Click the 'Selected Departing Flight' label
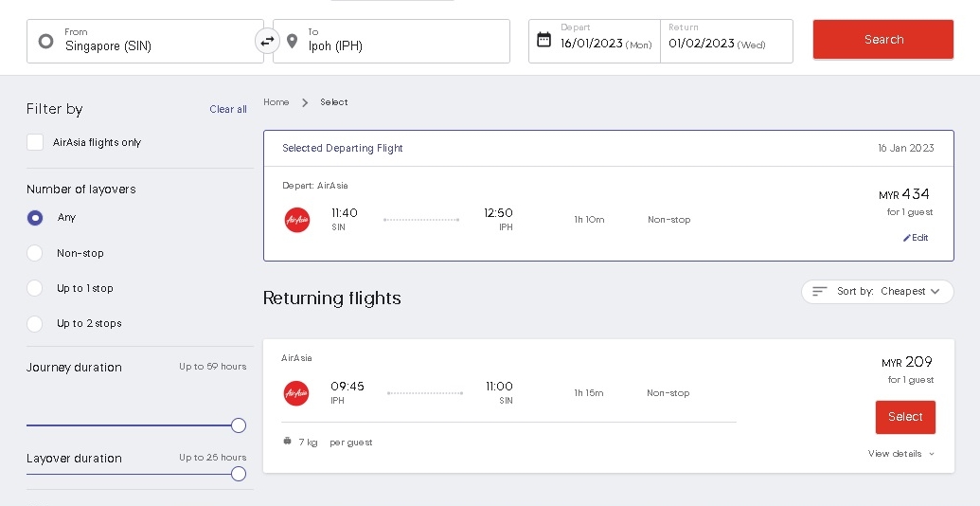 343,148
